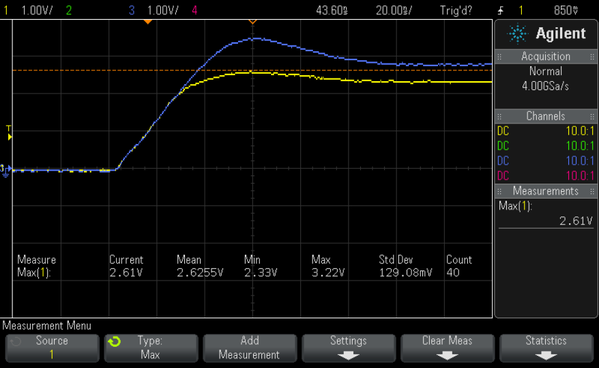Screen dimensions: 599x368
Task: Click the hollow orange time reference marker
Action: point(253,22)
